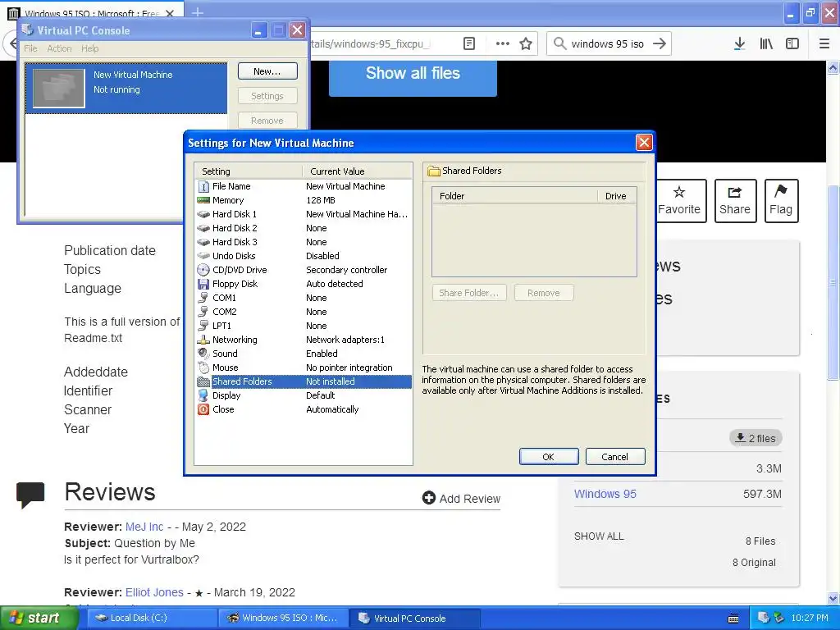
Task: Click the Memory value 128 MB
Action: tap(321, 200)
